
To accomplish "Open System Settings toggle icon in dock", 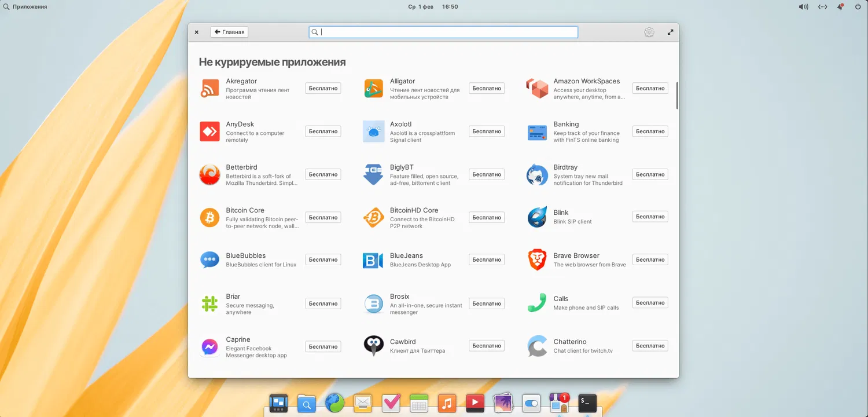I will point(531,403).
